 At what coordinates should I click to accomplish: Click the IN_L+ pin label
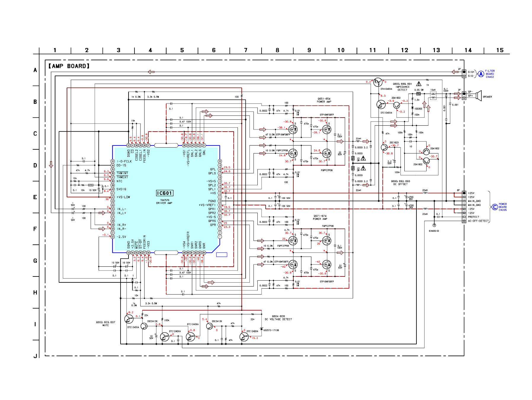[x=121, y=213]
